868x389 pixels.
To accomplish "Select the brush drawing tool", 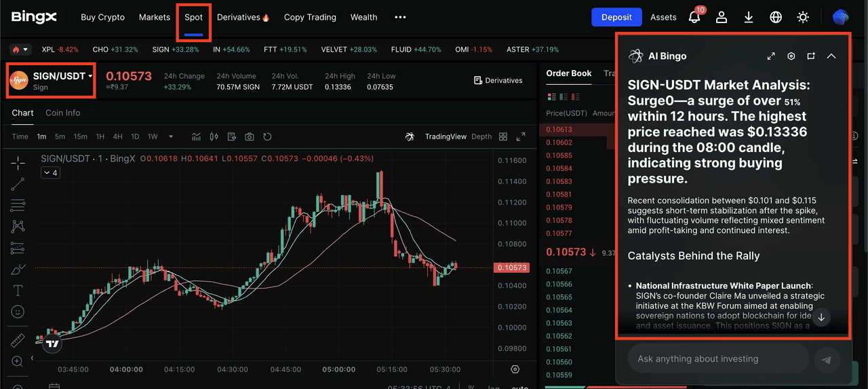I will [x=18, y=270].
